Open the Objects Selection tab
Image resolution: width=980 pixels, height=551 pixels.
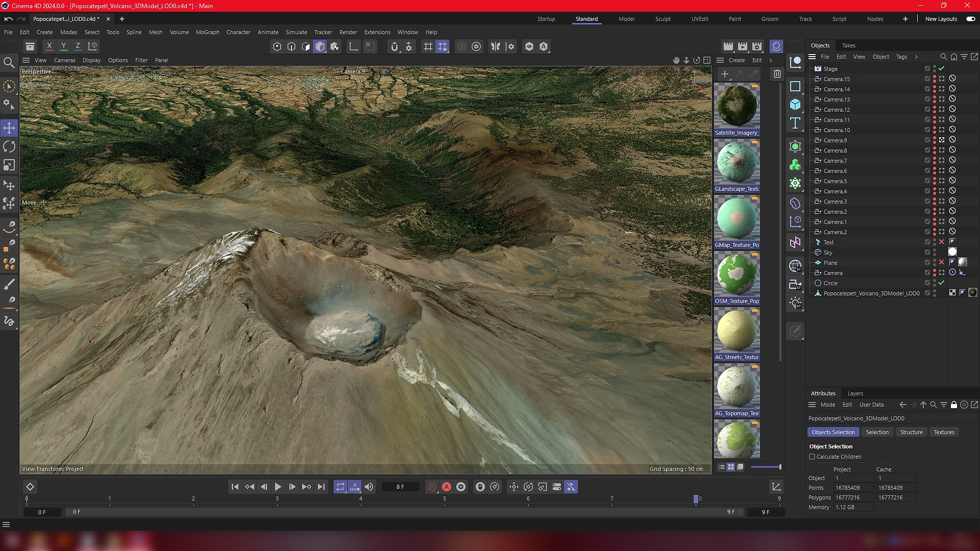pyautogui.click(x=833, y=433)
